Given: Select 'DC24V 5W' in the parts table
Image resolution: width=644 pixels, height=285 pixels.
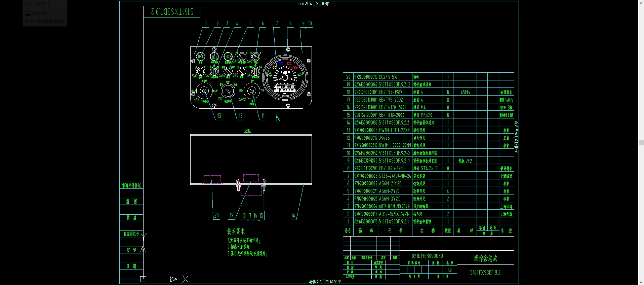Looking at the screenshot, I should pos(388,77).
